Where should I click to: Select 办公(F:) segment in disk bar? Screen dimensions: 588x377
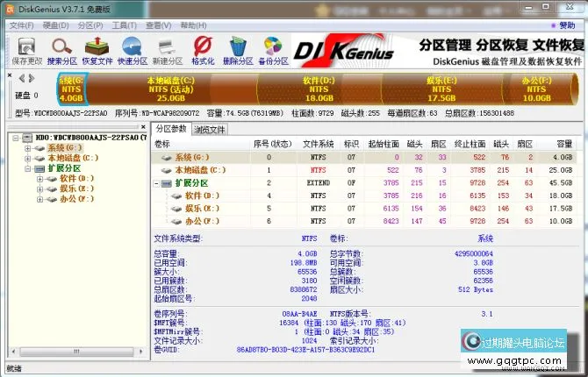[x=536, y=89]
